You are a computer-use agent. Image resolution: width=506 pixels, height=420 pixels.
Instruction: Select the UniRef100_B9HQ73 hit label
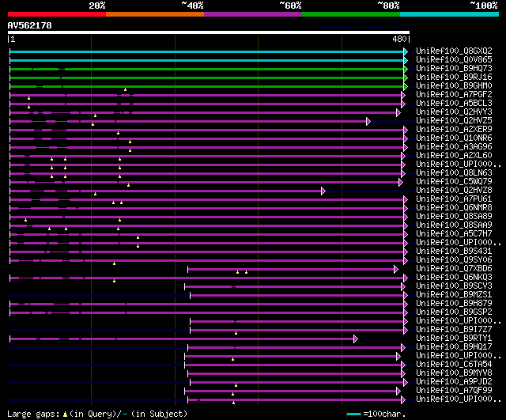tap(454, 69)
